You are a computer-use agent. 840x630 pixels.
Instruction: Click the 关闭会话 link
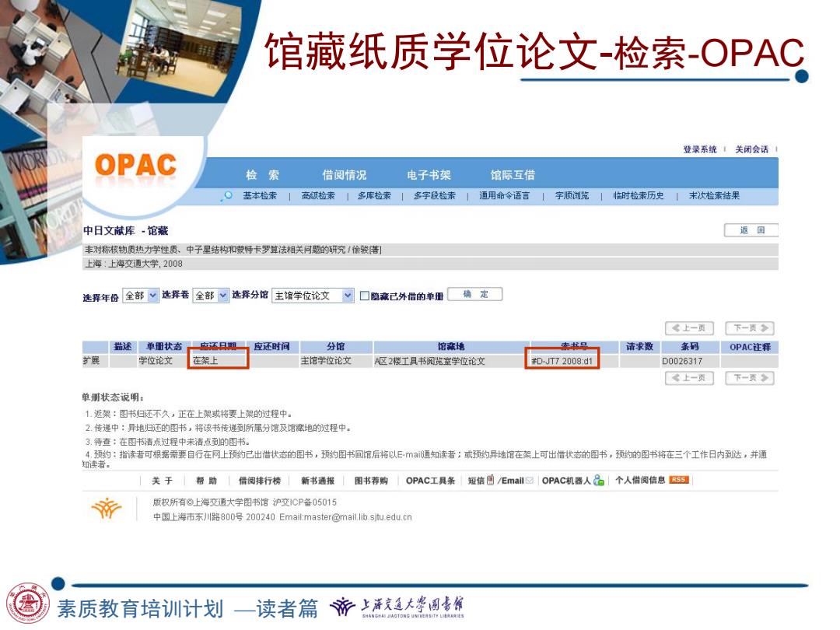(751, 149)
